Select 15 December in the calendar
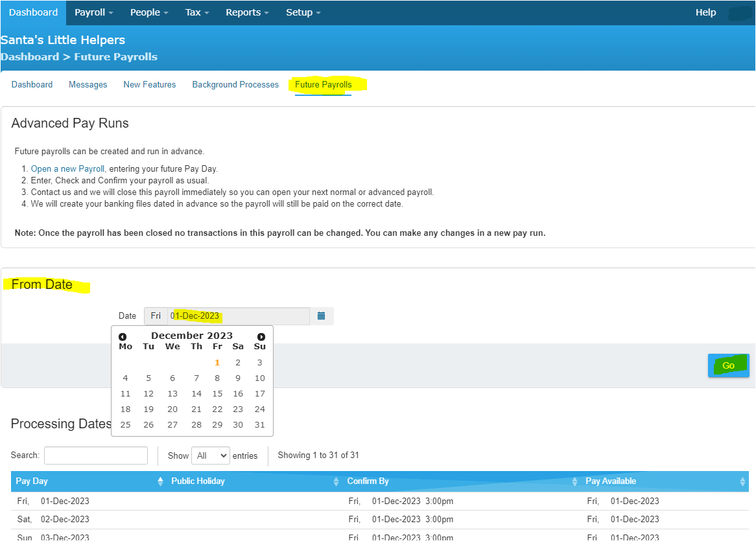Screen dimensions: 756x541 (x=217, y=394)
